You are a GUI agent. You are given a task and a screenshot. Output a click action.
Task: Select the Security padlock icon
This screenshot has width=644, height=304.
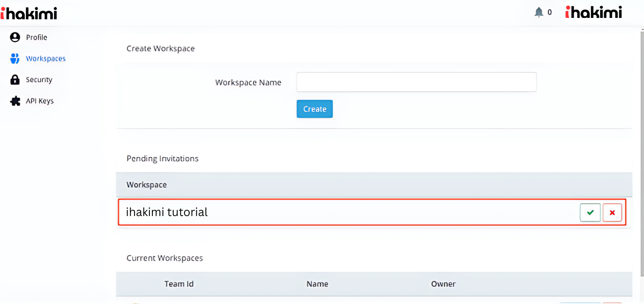click(x=15, y=80)
